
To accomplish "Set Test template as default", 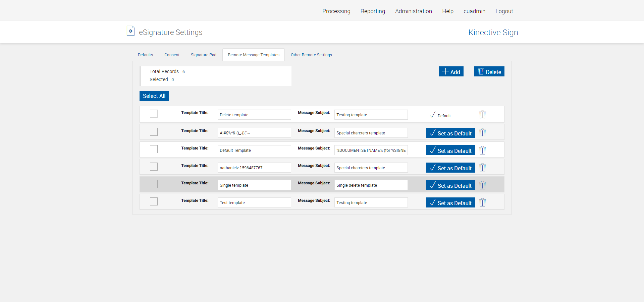I will pos(450,202).
